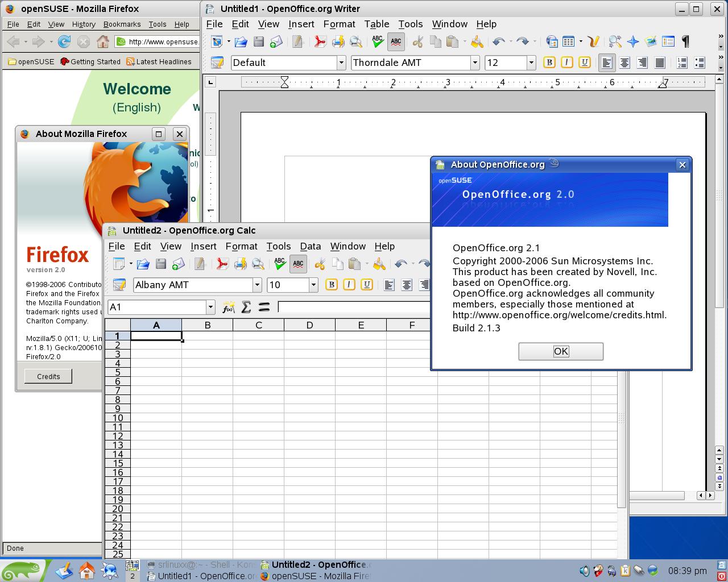Open Page Preview in Writer toolbar
Viewport: 728px width, 582px height.
pyautogui.click(x=355, y=41)
